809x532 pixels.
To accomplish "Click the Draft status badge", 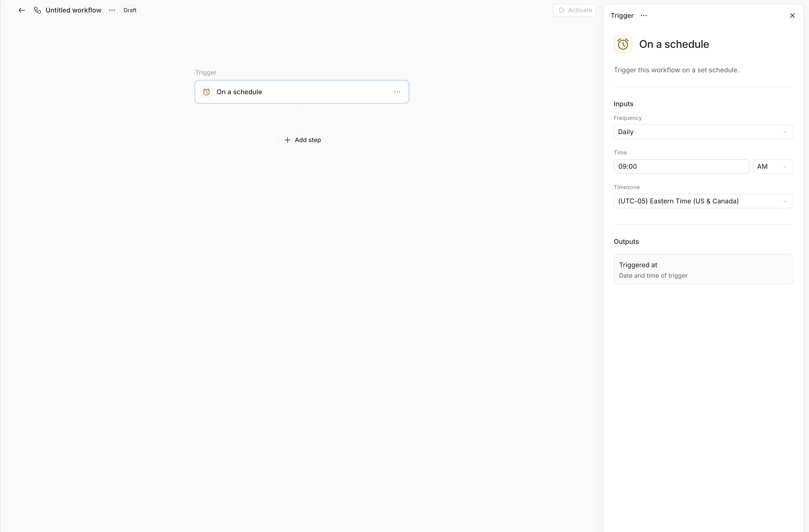I will [x=130, y=10].
